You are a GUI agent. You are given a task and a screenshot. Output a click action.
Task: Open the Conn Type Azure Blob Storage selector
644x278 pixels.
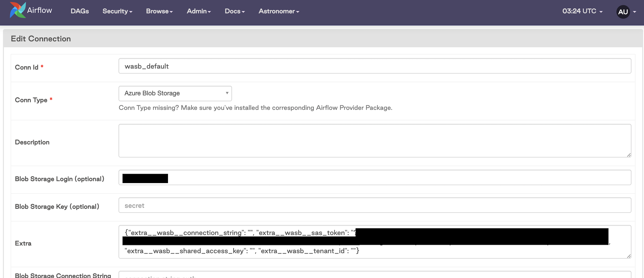point(175,93)
